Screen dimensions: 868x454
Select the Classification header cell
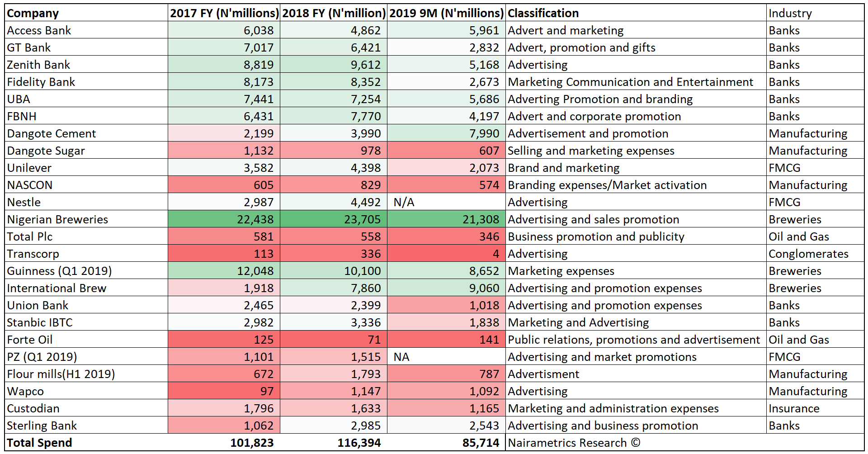[636, 13]
